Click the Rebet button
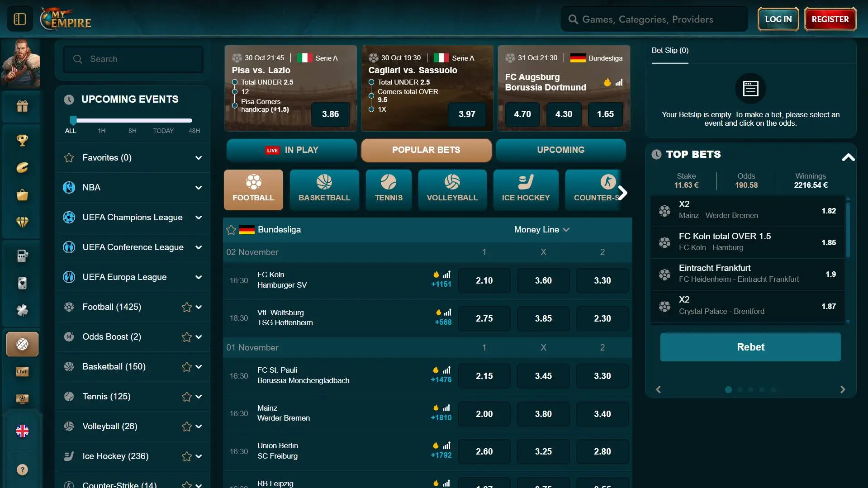This screenshot has height=488, width=868. coord(750,347)
